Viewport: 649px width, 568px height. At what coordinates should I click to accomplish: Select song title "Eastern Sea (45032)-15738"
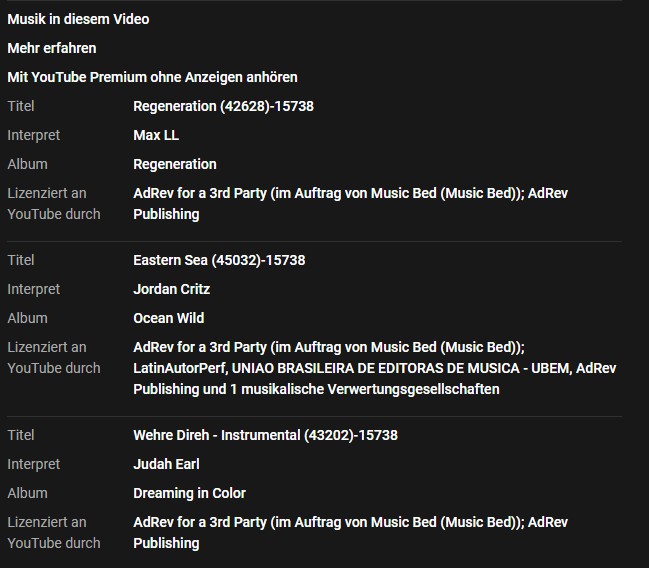point(219,260)
